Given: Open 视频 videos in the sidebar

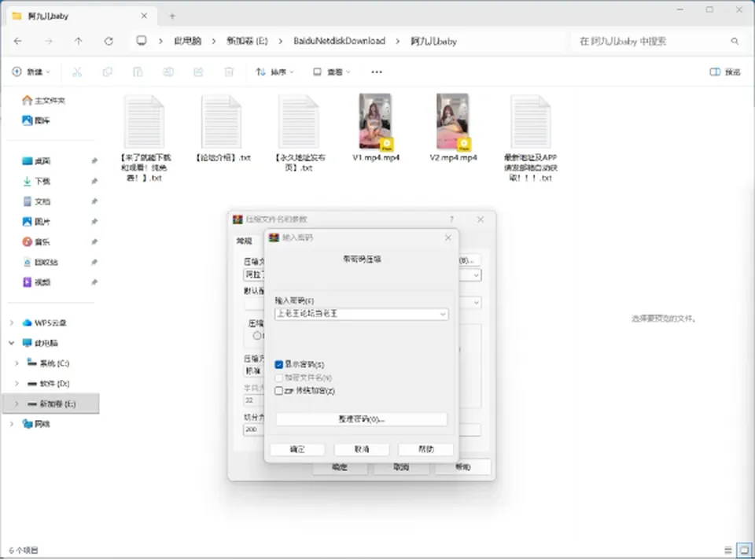Looking at the screenshot, I should click(x=37, y=282).
